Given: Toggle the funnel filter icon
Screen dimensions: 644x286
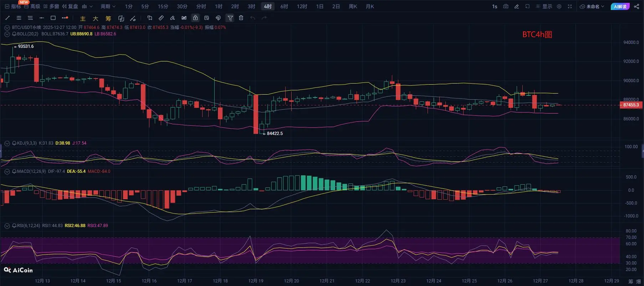Looking at the screenshot, I should (x=230, y=18).
